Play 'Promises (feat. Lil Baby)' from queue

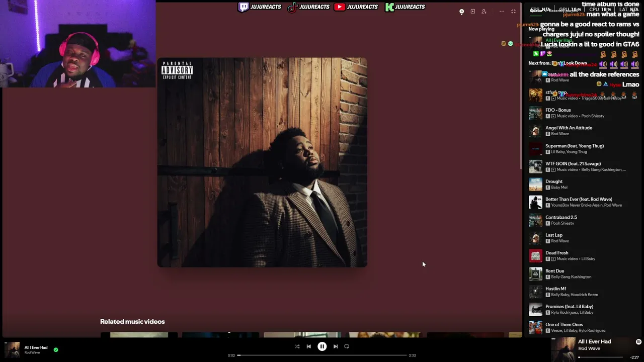[584, 310]
